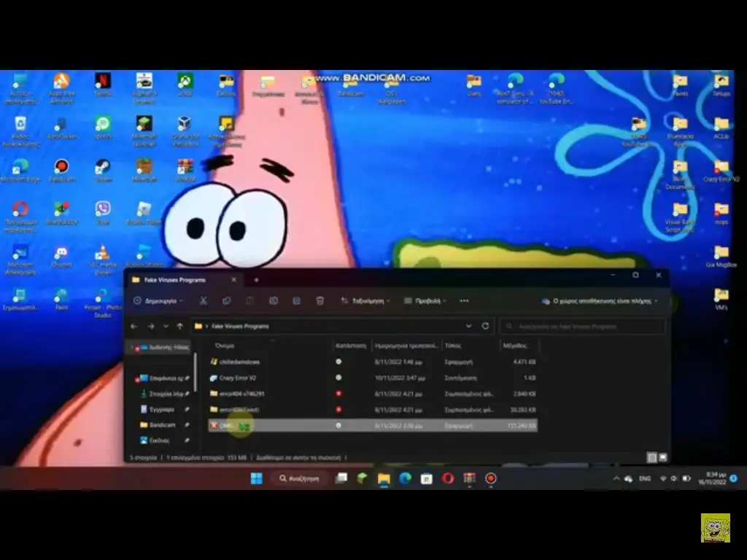Select the Steam desktop shortcut
747x560 pixels.
pos(103,171)
